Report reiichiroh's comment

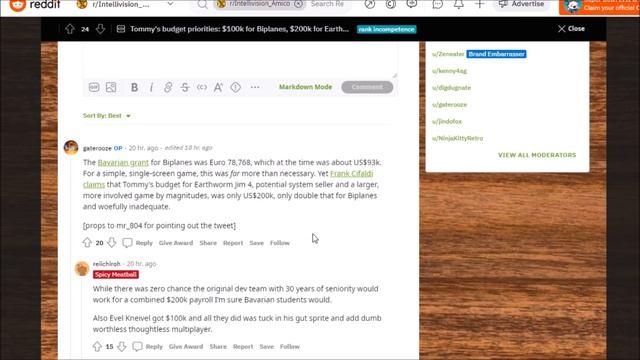[243, 347]
